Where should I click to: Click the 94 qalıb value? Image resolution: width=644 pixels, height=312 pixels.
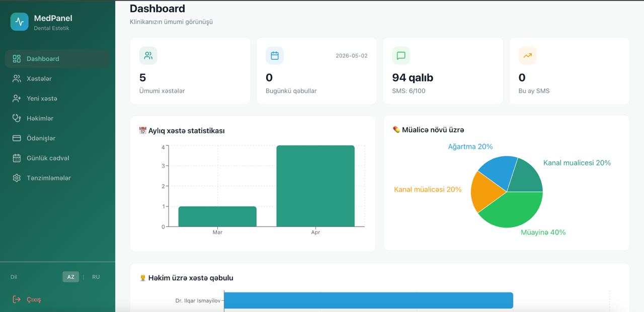413,77
